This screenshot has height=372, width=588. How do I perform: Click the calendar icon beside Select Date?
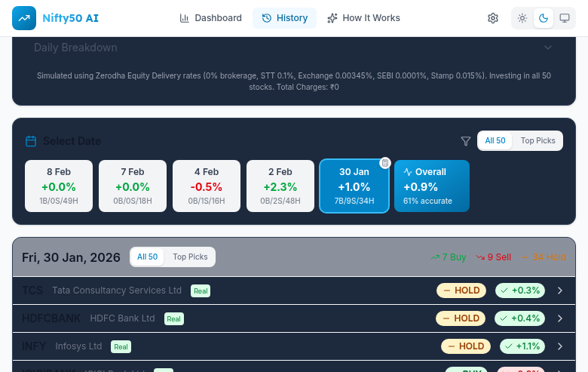click(31, 141)
